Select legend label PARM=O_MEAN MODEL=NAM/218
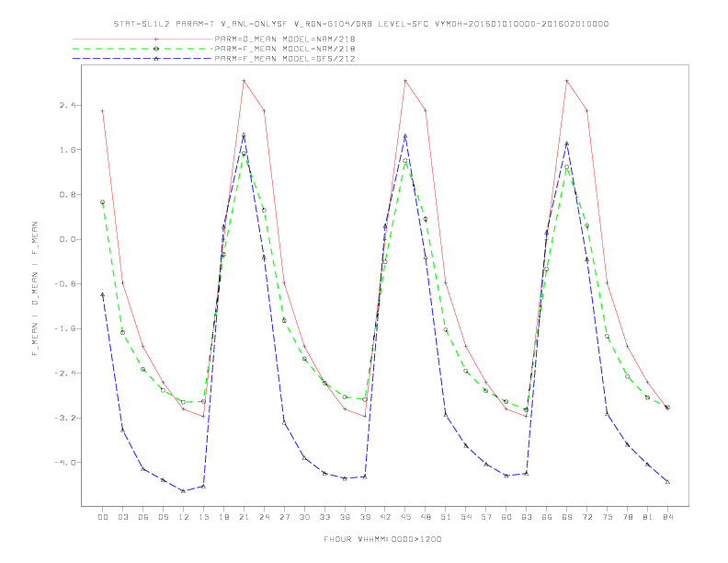The width and height of the screenshot is (728, 563). [x=285, y=39]
